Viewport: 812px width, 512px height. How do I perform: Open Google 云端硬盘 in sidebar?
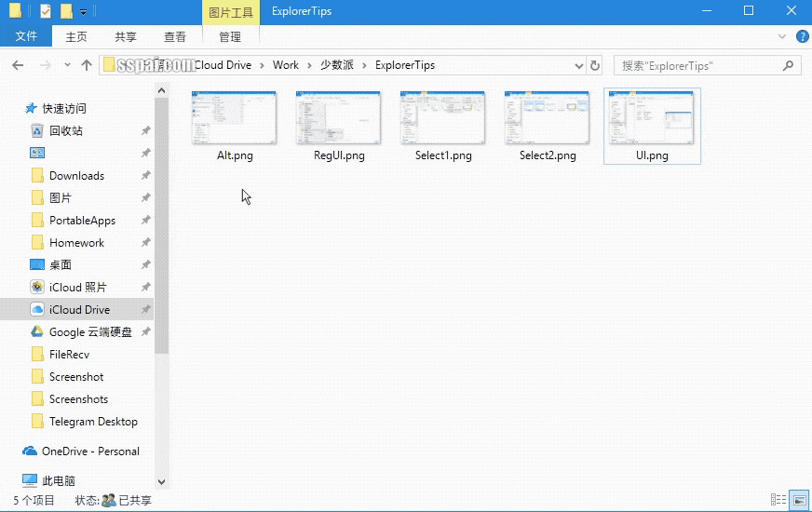pyautogui.click(x=81, y=331)
